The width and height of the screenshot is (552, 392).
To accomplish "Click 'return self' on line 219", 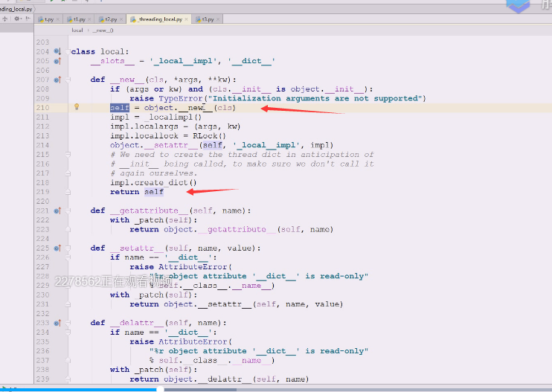I will [137, 192].
